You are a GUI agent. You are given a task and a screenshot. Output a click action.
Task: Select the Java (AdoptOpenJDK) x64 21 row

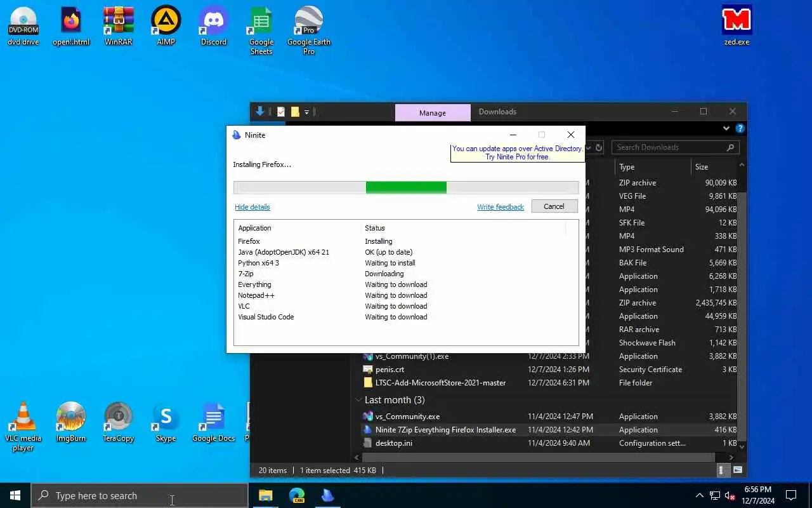pyautogui.click(x=406, y=252)
